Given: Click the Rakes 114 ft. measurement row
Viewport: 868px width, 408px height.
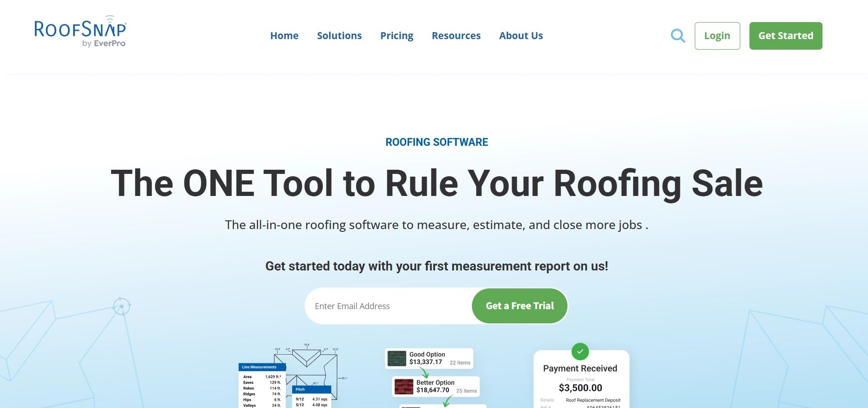Looking at the screenshot, I should tap(262, 388).
